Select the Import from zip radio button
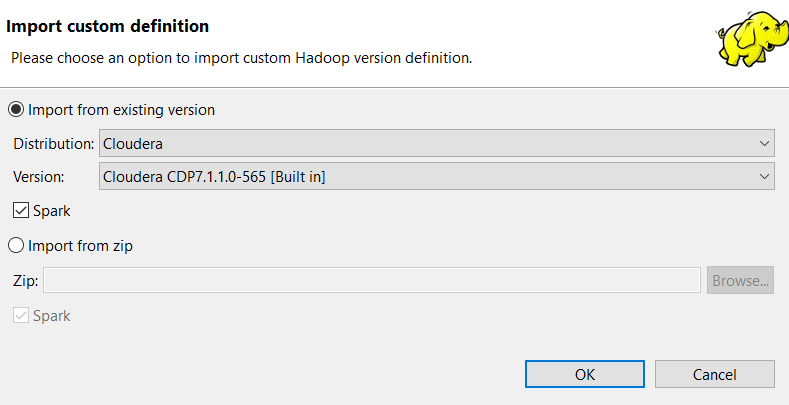Screen dimensions: 789x405 coord(16,245)
